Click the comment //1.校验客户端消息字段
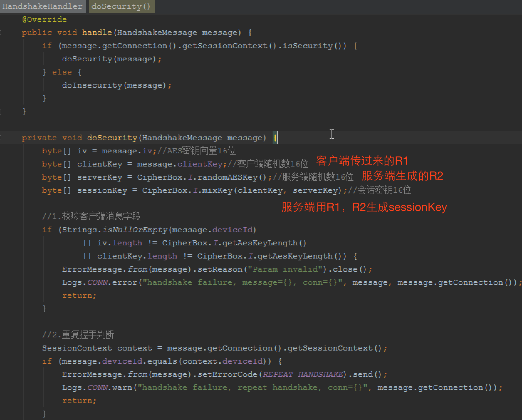This screenshot has height=420, width=522. pyautogui.click(x=91, y=216)
